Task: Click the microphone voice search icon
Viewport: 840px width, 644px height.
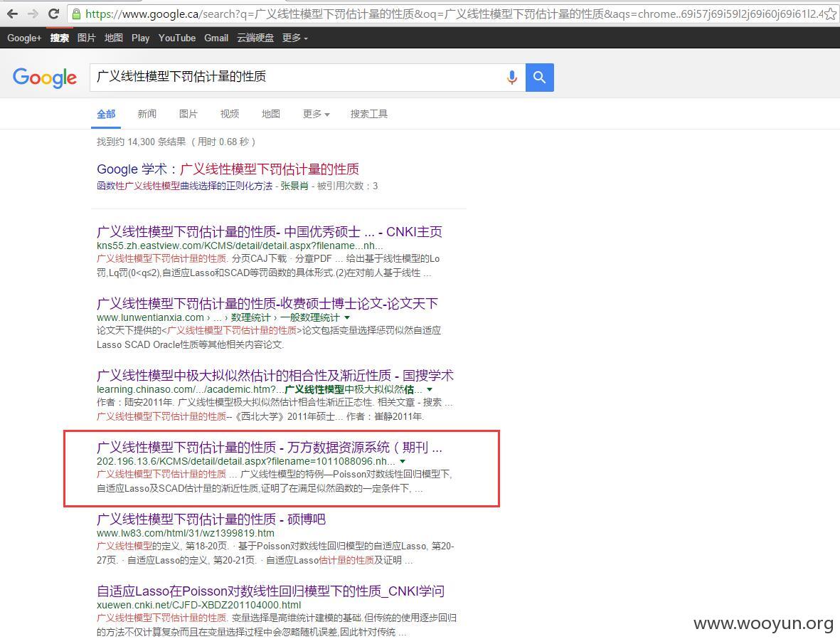Action: point(512,78)
